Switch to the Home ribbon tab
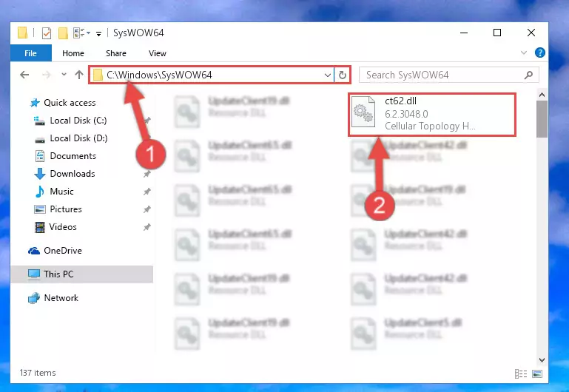Viewport: 569px width, 392px height. (x=73, y=53)
